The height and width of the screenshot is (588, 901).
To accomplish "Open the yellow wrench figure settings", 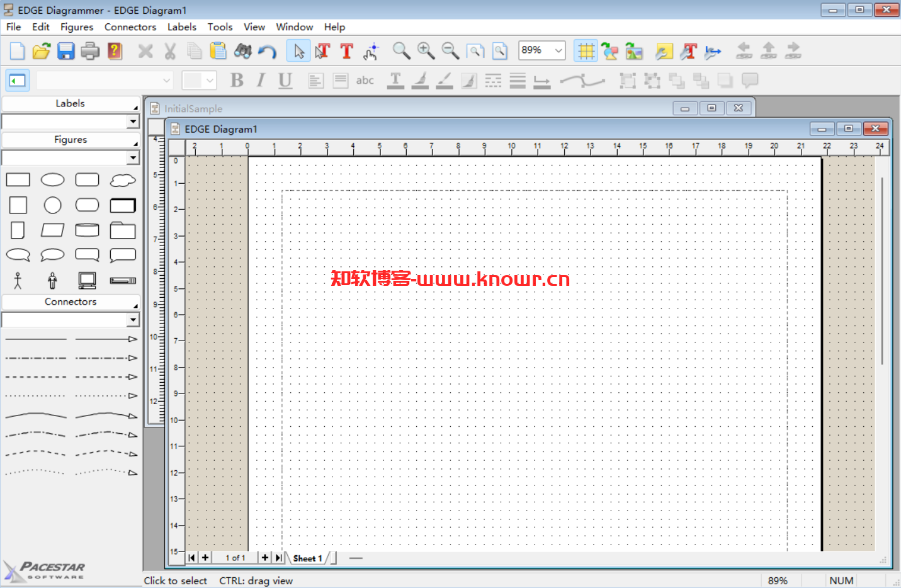I will 664,51.
